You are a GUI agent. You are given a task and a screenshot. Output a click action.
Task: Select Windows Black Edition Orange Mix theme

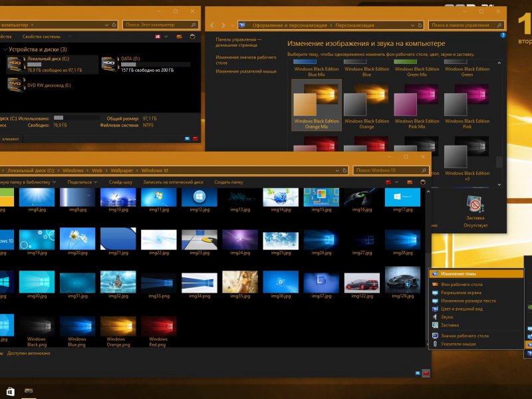[x=317, y=105]
